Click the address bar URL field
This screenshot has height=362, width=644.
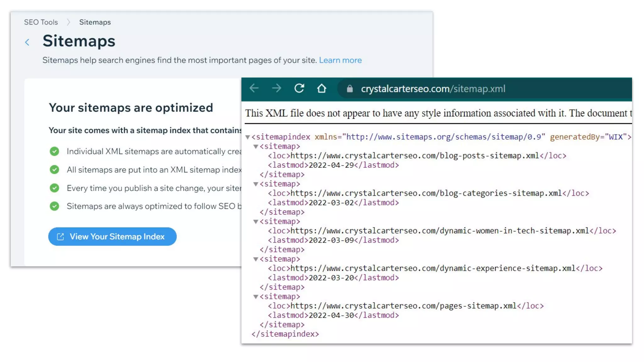[x=433, y=89]
